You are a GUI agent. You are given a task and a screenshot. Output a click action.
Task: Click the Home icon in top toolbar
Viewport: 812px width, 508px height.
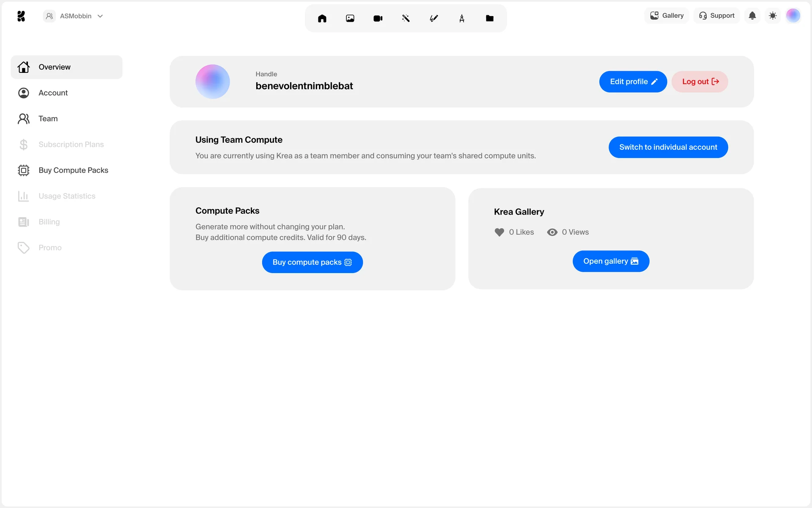click(x=322, y=18)
